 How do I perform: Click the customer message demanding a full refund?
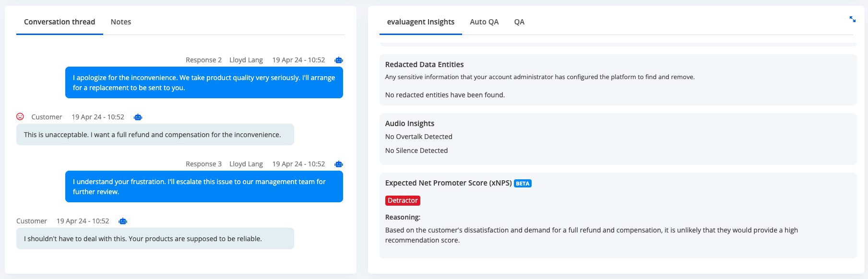click(155, 135)
